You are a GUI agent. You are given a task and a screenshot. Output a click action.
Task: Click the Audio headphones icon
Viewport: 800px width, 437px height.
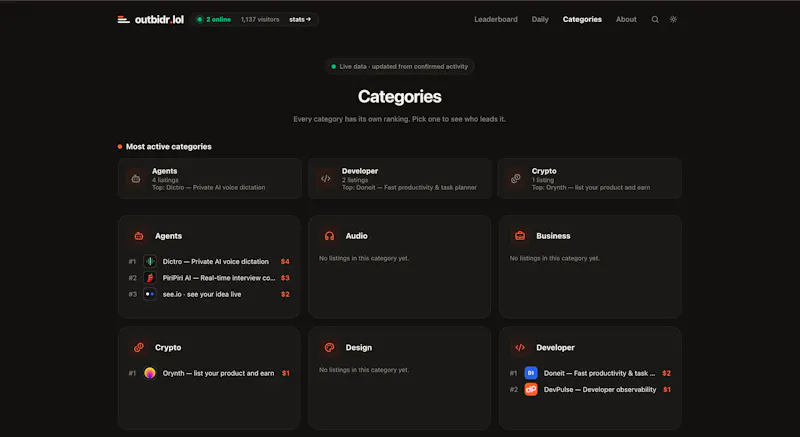point(329,236)
